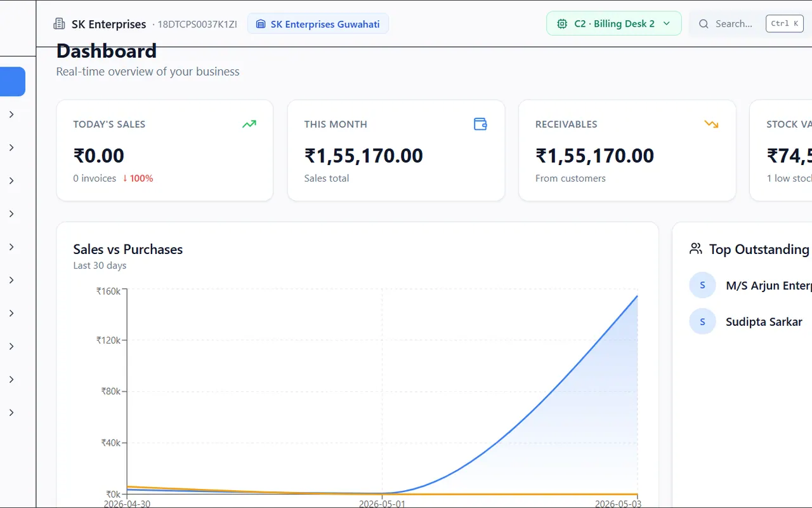The image size is (812, 508).
Task: Select the highlighted blue sidebar item
Action: click(x=13, y=82)
